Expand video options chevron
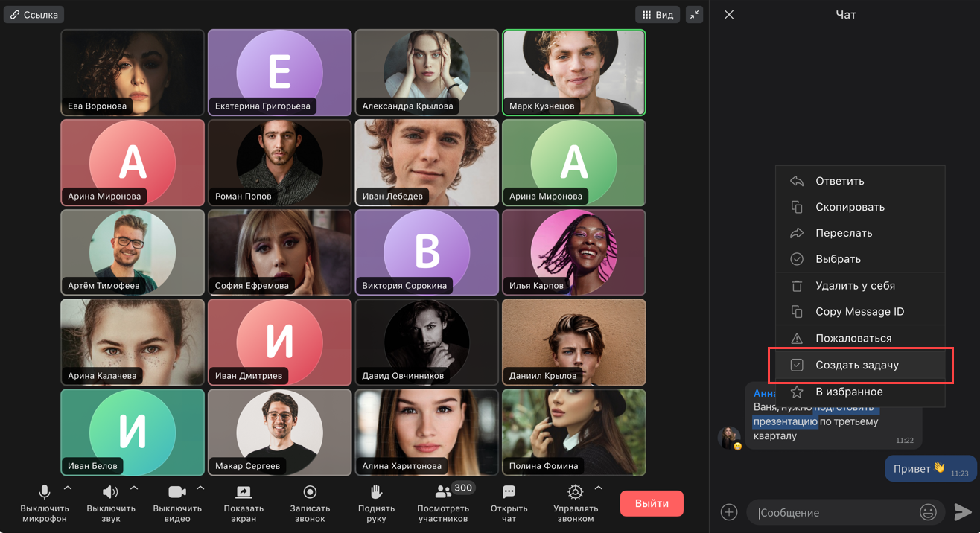 [200, 488]
